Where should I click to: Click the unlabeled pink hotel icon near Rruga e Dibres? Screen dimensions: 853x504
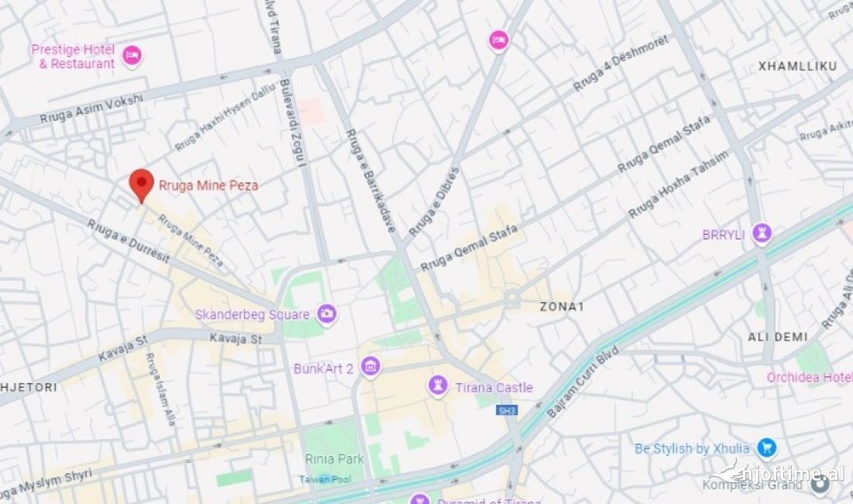point(499,40)
